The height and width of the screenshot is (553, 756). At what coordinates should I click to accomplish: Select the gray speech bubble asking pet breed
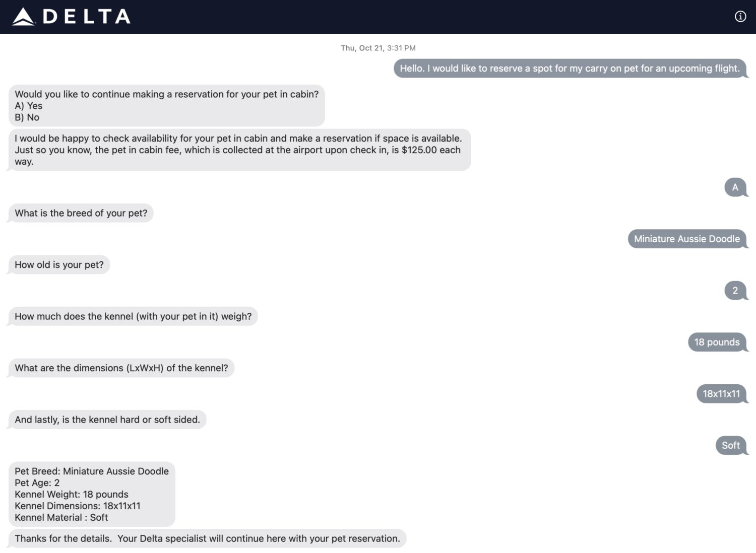(x=81, y=213)
